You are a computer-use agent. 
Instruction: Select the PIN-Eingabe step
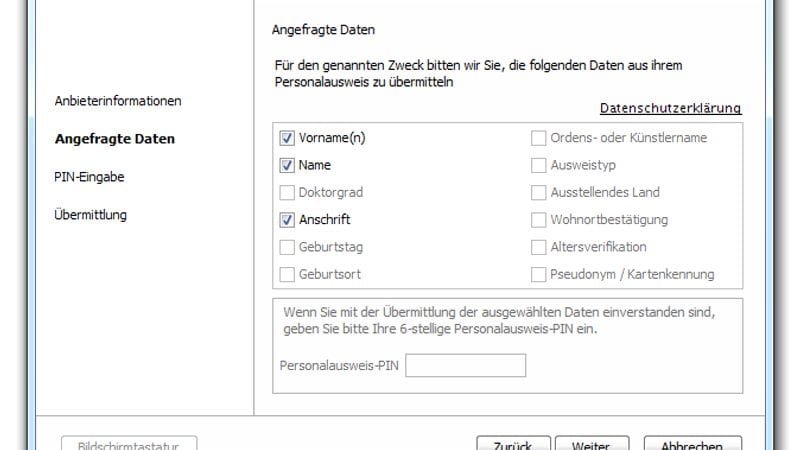tap(89, 177)
